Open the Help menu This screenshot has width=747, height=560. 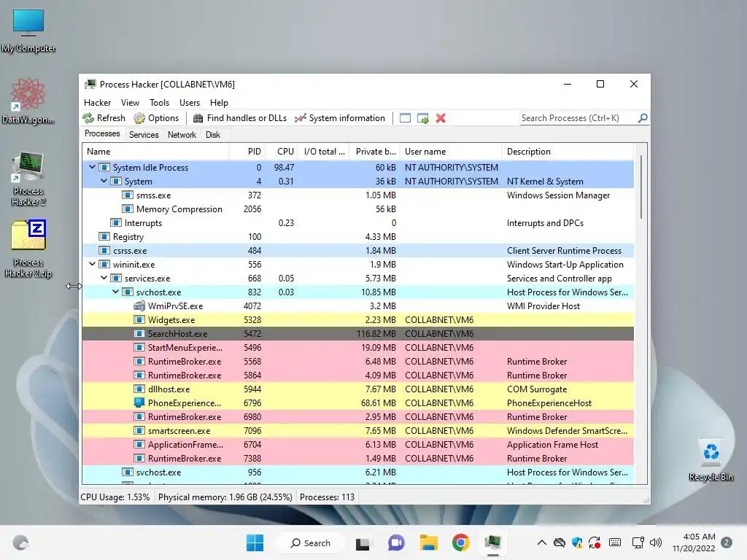(219, 102)
